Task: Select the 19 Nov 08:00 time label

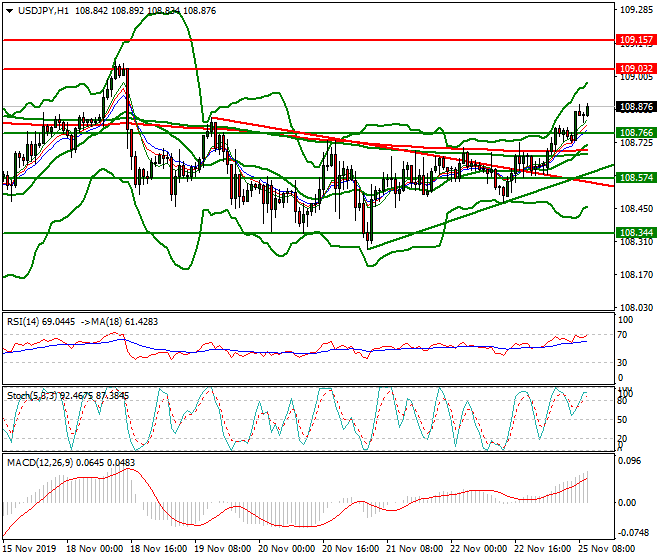Action: coord(223,549)
